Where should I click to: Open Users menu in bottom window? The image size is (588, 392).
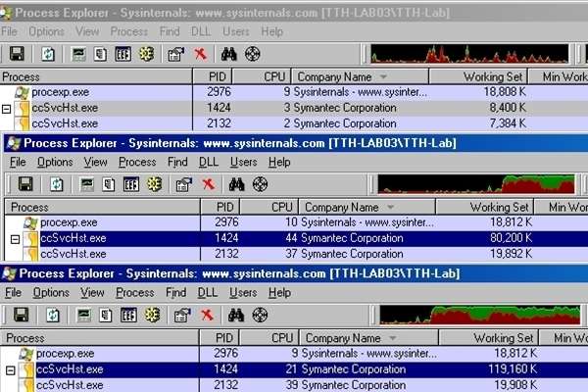click(243, 293)
